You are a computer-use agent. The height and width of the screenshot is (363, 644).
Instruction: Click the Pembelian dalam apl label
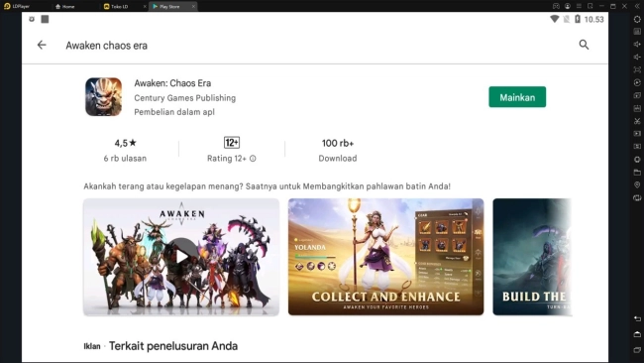(x=174, y=112)
